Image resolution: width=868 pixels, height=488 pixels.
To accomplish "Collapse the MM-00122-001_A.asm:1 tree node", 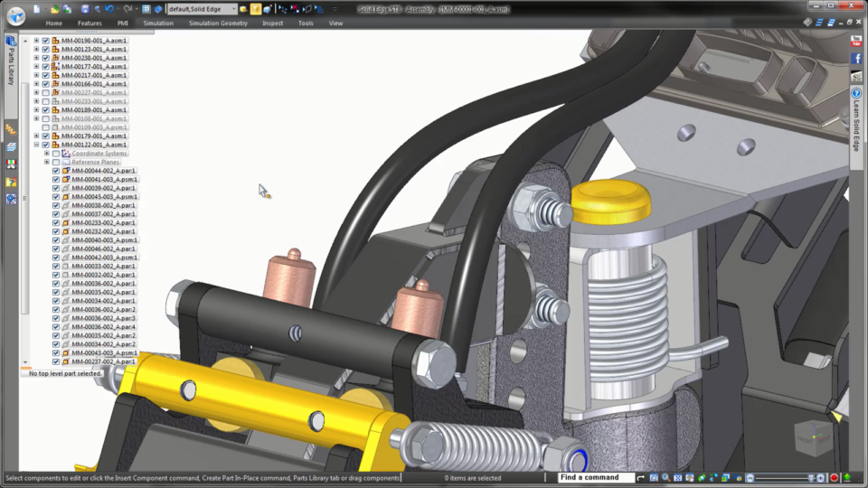I will [x=36, y=145].
